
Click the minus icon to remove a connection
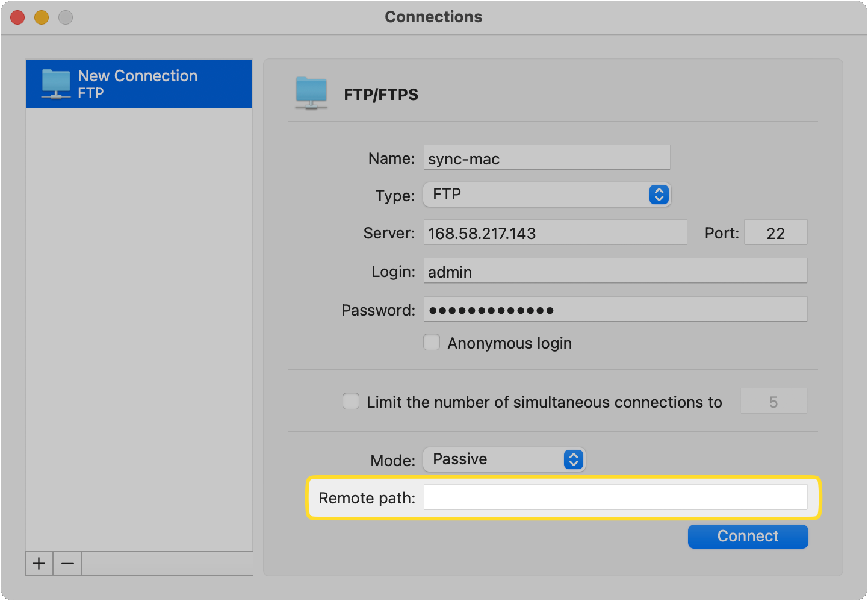67,564
